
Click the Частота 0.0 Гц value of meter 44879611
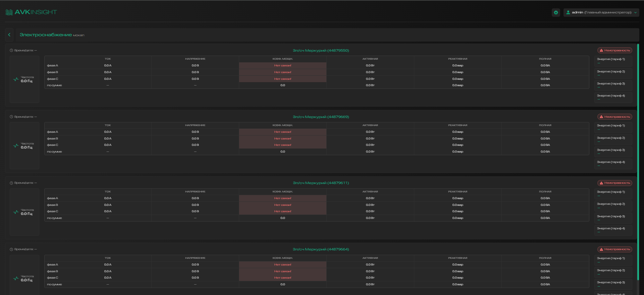coord(27,214)
